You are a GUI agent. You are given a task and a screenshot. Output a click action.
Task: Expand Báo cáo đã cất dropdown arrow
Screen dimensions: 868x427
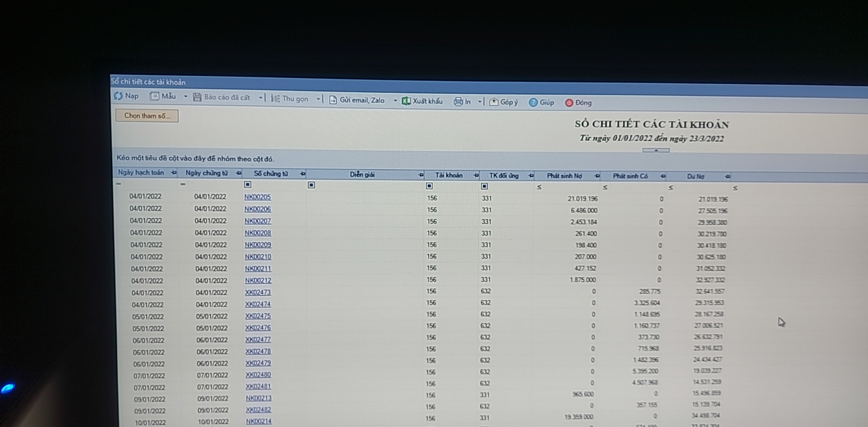(260, 97)
